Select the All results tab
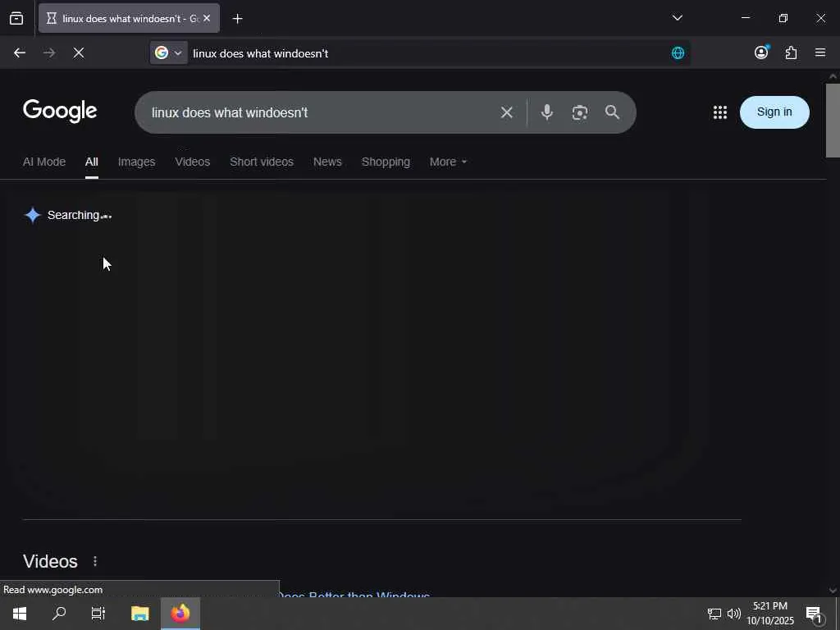 point(92,162)
